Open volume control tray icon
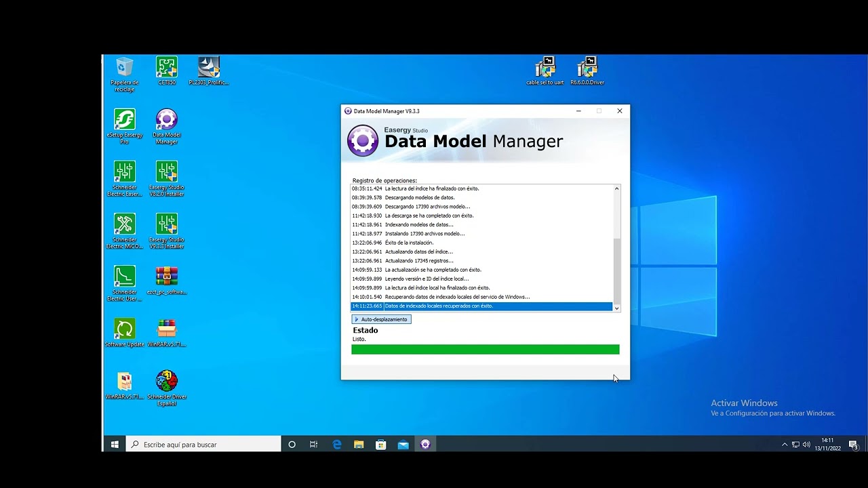Image resolution: width=868 pixels, height=488 pixels. click(x=806, y=445)
